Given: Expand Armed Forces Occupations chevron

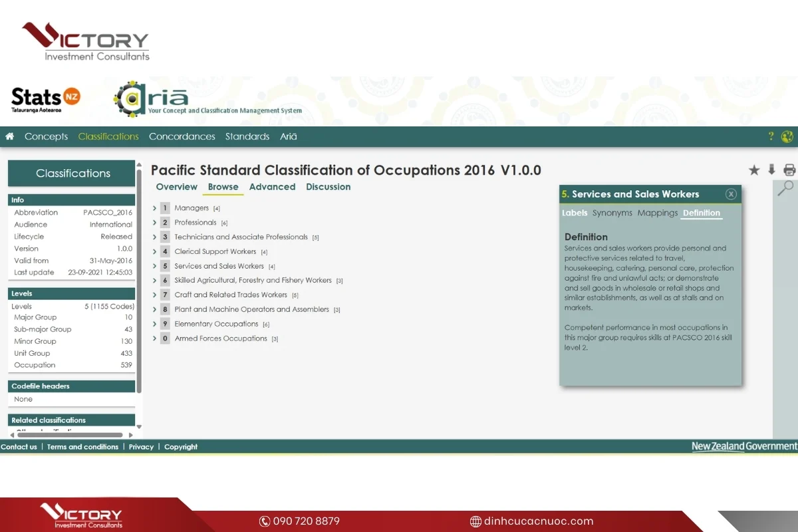Looking at the screenshot, I should 155,338.
